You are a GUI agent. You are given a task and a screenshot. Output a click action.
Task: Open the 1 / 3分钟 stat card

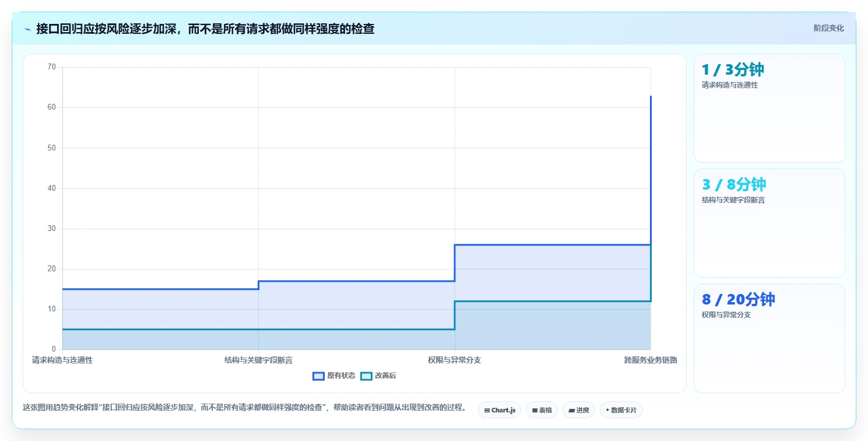[769, 108]
